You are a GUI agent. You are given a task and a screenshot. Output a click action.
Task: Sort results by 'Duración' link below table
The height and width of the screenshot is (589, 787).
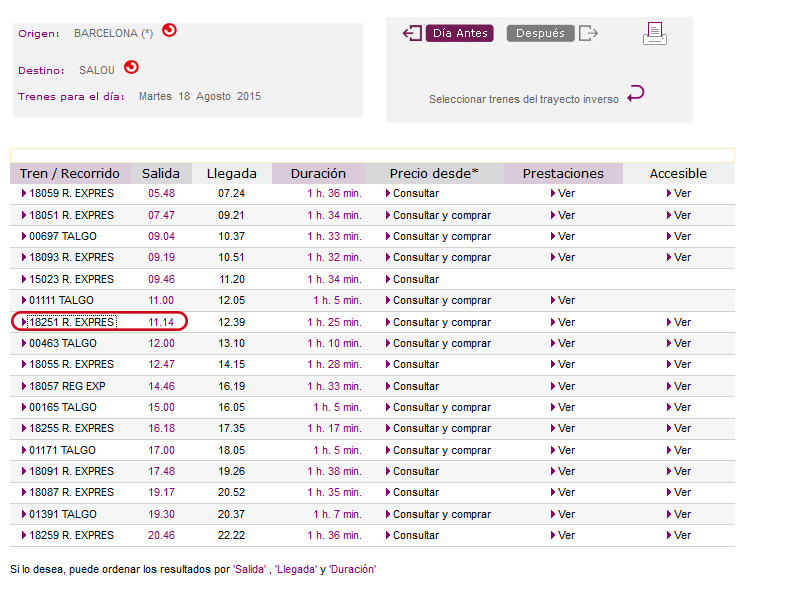[352, 569]
